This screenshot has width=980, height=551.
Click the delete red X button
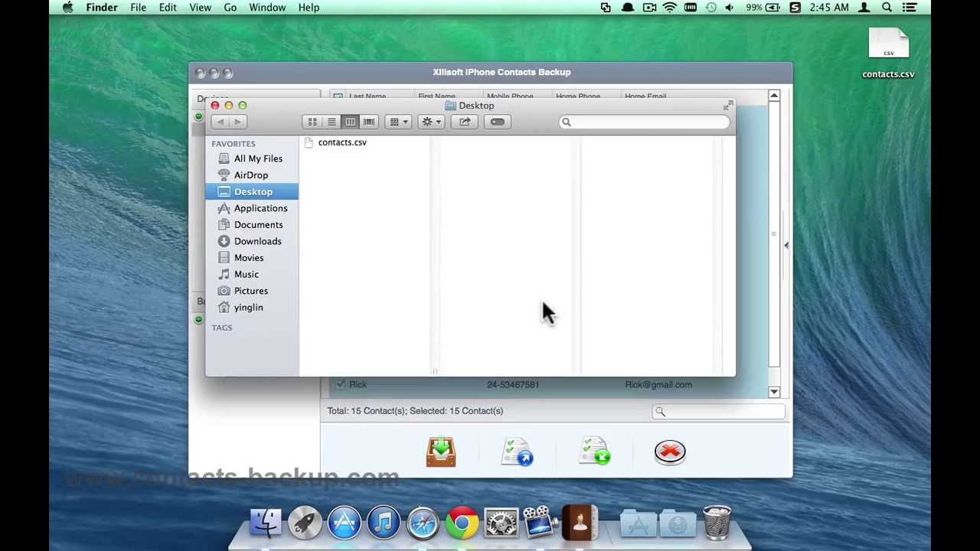(x=670, y=452)
